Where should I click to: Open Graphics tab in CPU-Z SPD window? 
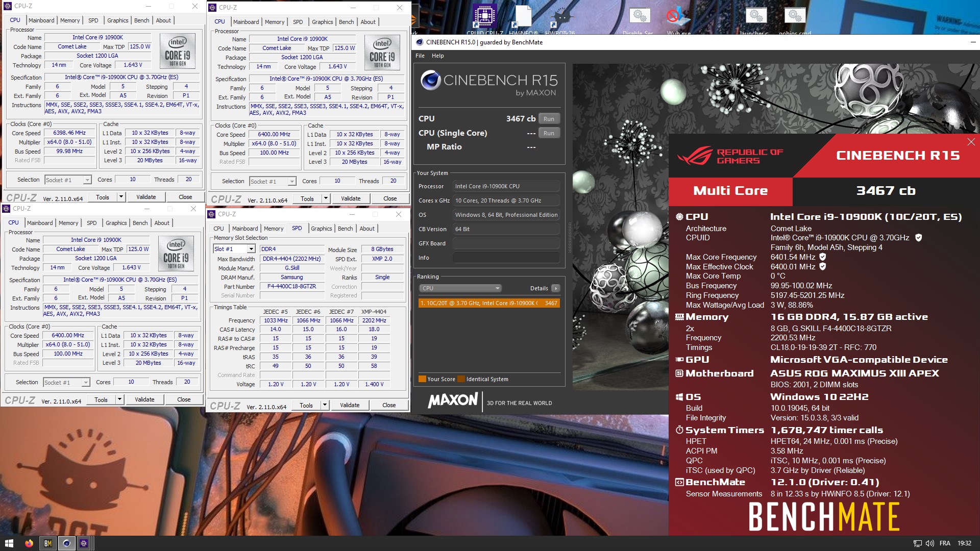coord(322,229)
